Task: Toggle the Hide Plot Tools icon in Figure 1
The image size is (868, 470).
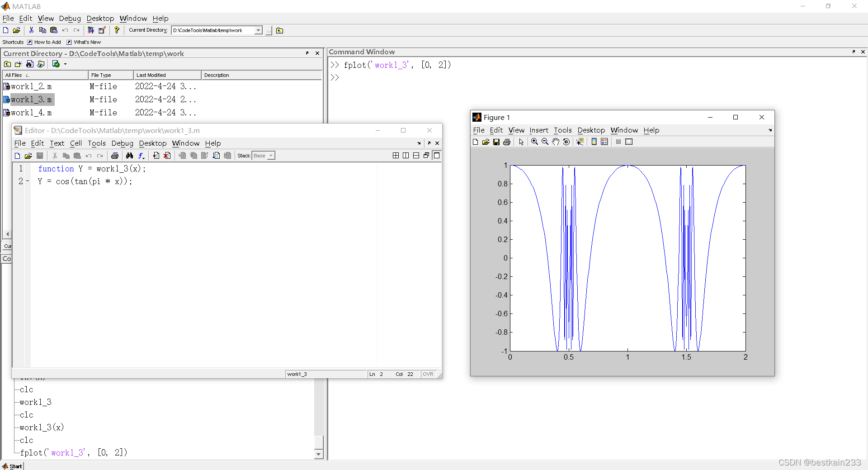Action: click(x=618, y=142)
